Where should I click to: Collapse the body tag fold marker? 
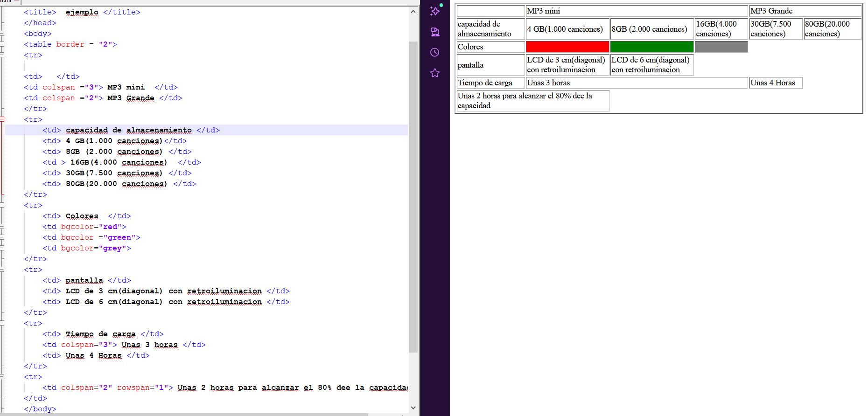point(2,34)
